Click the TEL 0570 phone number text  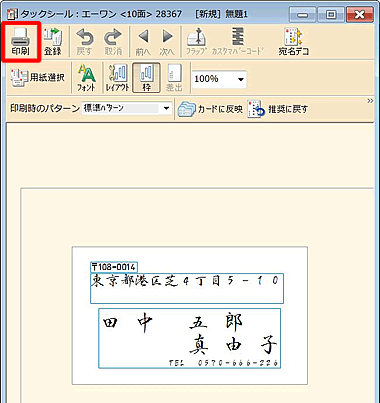point(224,363)
